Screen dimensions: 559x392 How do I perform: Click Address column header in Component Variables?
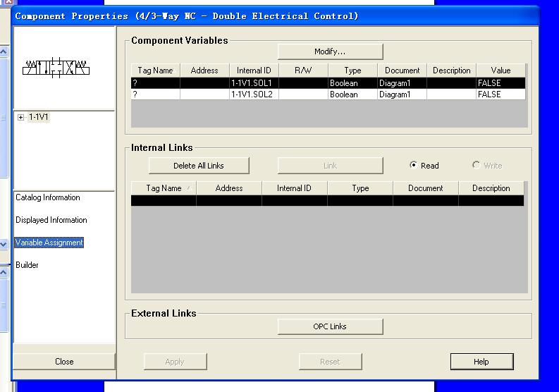[x=204, y=71]
